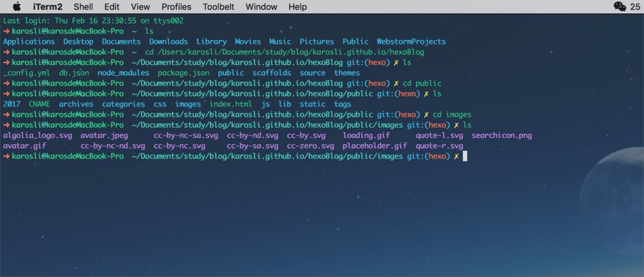The image size is (644, 277).
Task: Click 'quote-l.svg' file name
Action: [439, 136]
